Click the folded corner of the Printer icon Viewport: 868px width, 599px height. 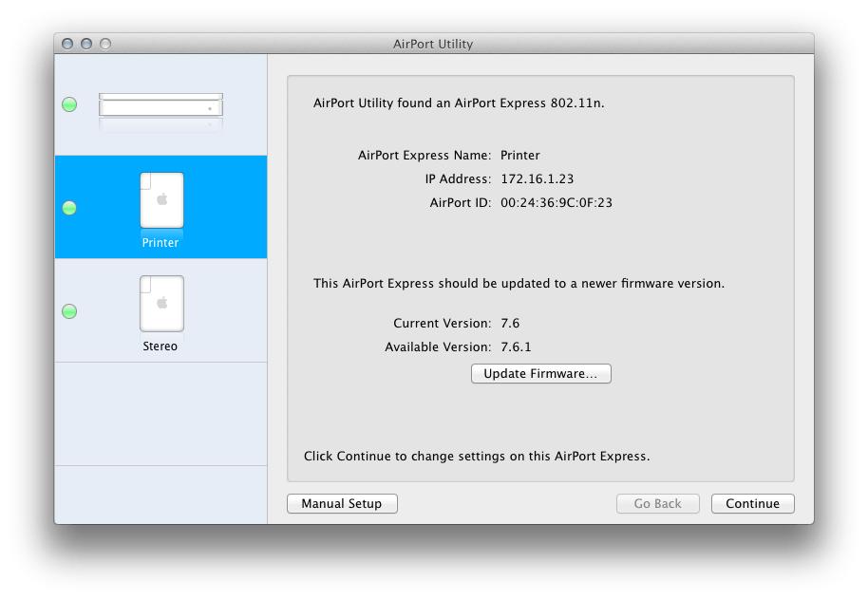pyautogui.click(x=144, y=178)
